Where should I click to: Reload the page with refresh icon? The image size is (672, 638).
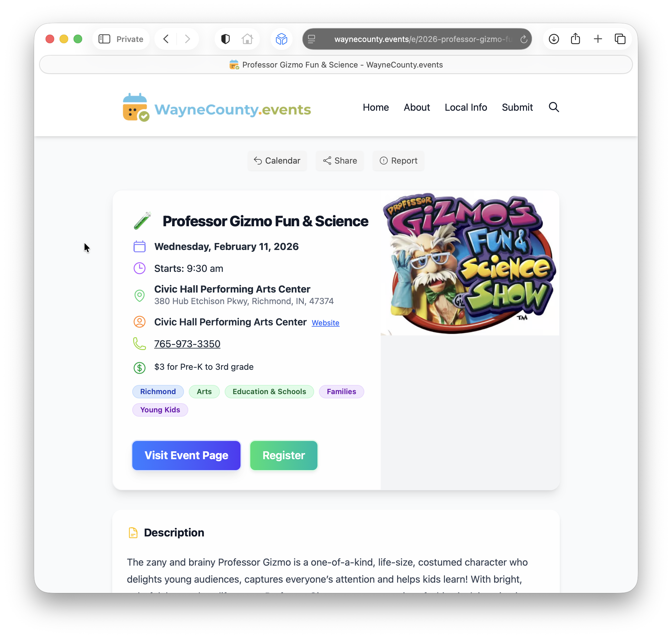pyautogui.click(x=524, y=39)
